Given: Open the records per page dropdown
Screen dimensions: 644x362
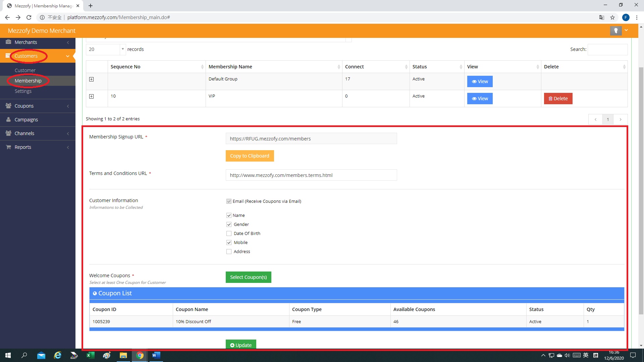Looking at the screenshot, I should click(x=106, y=49).
